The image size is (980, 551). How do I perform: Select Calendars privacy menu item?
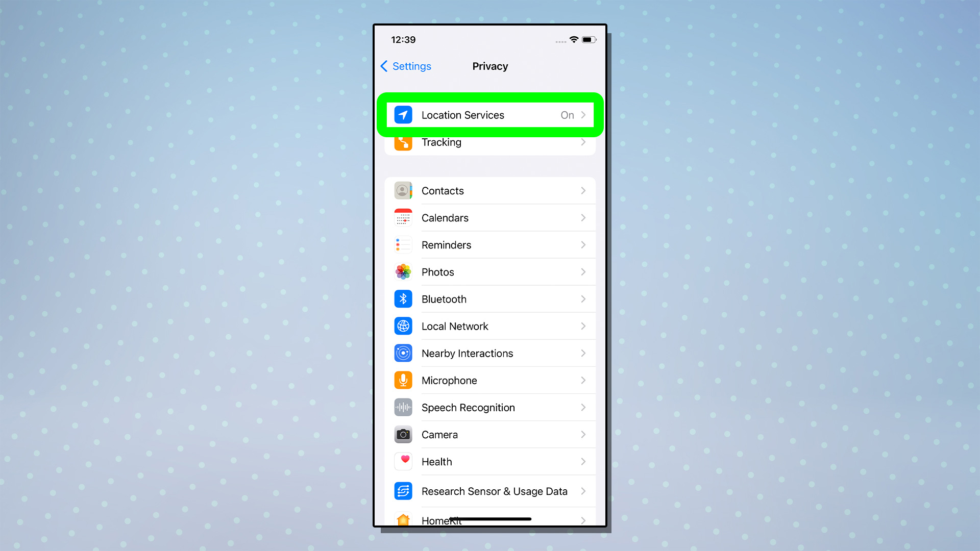(x=490, y=217)
